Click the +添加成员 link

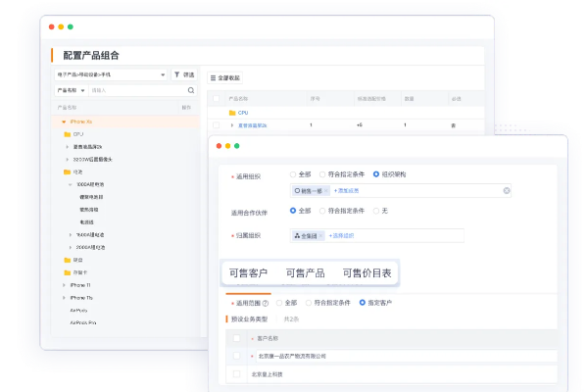[x=346, y=190]
